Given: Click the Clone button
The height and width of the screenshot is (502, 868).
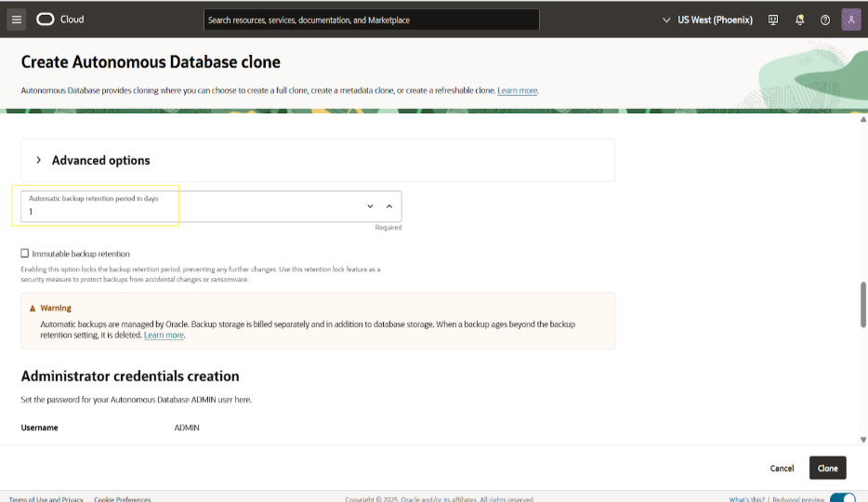Looking at the screenshot, I should [827, 469].
